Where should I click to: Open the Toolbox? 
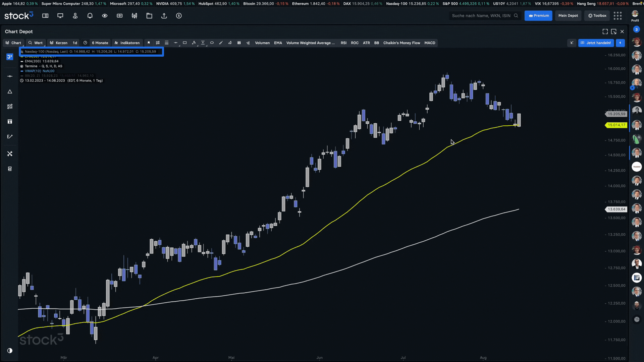[597, 16]
